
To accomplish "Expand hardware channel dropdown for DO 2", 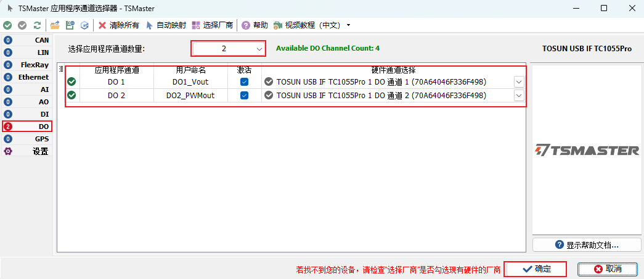I will click(x=519, y=96).
